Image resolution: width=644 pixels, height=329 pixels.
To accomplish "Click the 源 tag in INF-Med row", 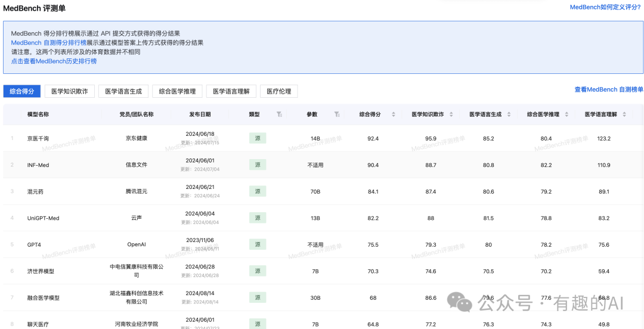I will tap(258, 164).
